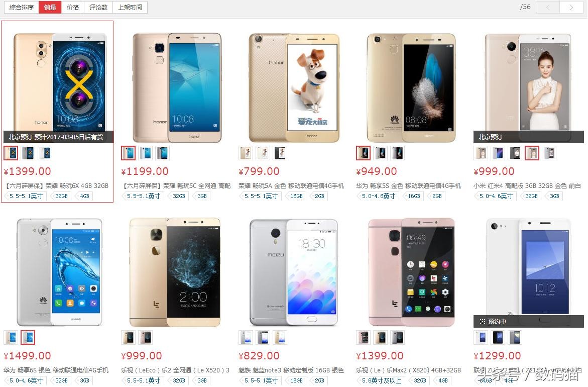Sort by 价格 tab
This screenshot has height=387, width=588.
[73, 7]
